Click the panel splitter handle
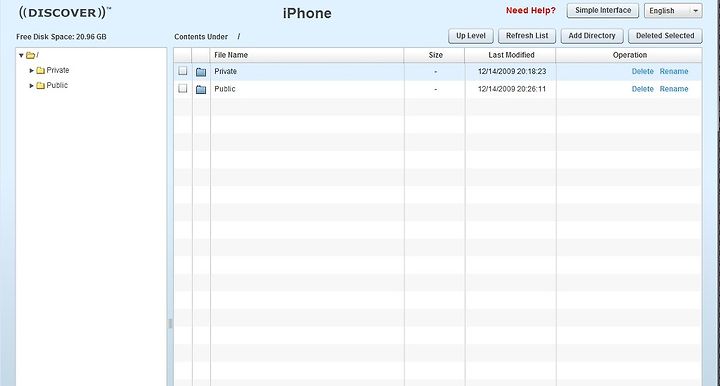The image size is (720, 386). 170,324
